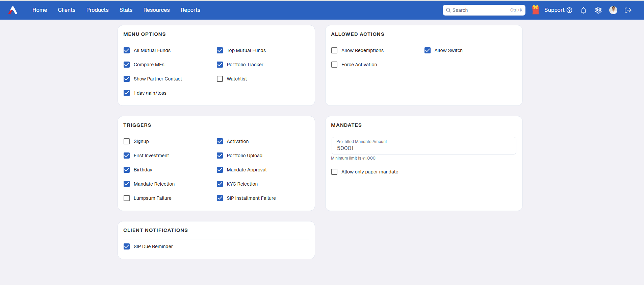Toggle Mandate Rejection trigger
This screenshot has height=285, width=644.
pyautogui.click(x=127, y=184)
